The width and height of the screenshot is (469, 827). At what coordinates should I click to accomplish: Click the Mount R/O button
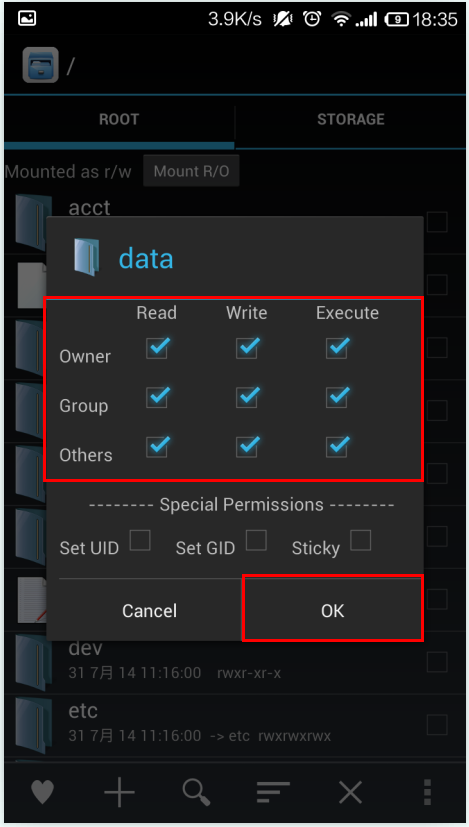(191, 171)
